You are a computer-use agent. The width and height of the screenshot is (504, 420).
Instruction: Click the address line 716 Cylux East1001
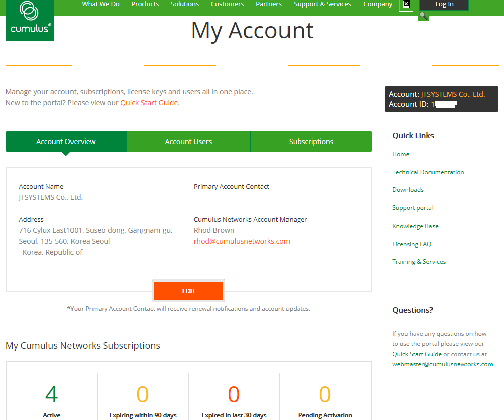pos(96,230)
